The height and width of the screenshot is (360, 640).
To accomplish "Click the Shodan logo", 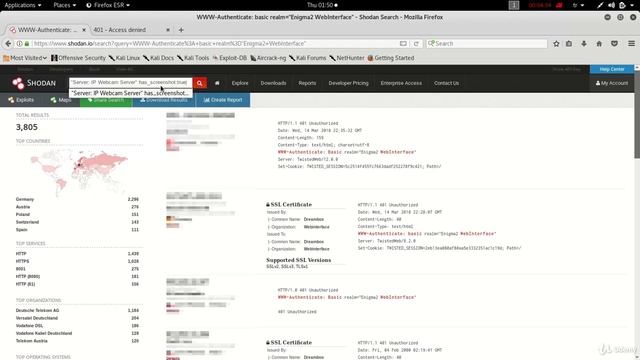I will coord(33,83).
